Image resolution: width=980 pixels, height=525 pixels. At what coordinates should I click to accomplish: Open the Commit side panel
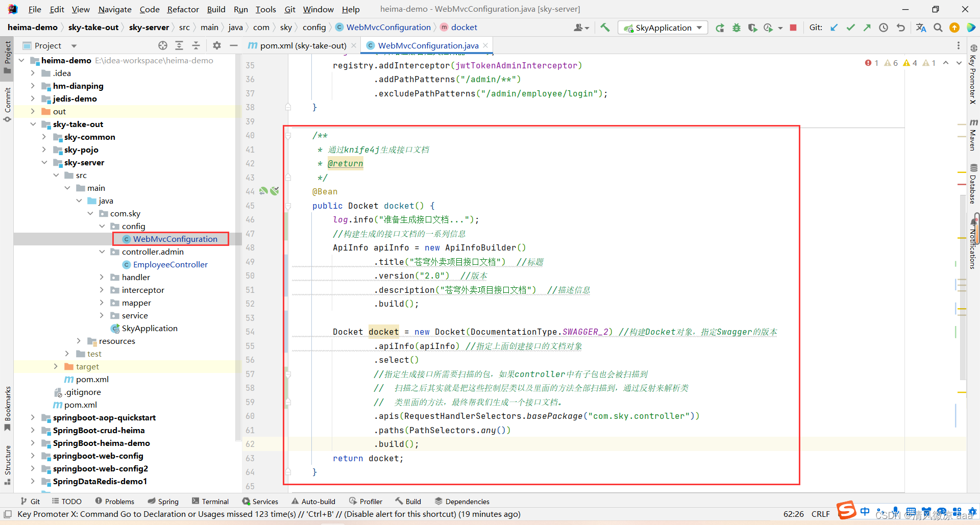click(x=8, y=105)
